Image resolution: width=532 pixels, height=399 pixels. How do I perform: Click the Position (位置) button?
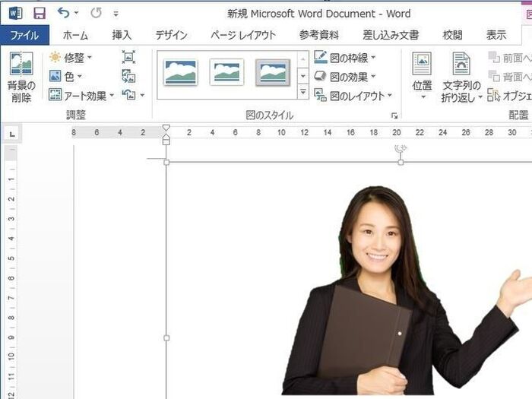point(422,76)
